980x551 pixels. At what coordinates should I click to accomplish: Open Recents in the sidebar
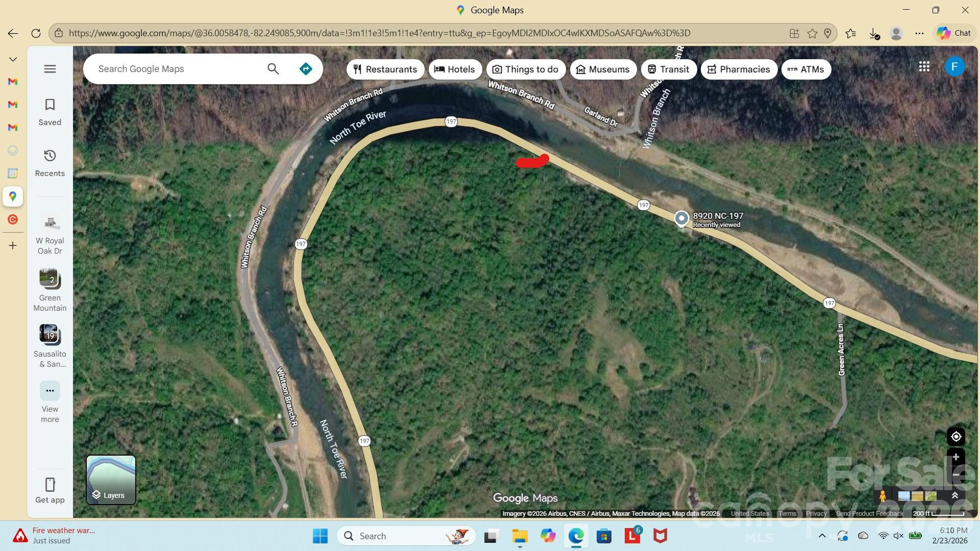pyautogui.click(x=50, y=163)
